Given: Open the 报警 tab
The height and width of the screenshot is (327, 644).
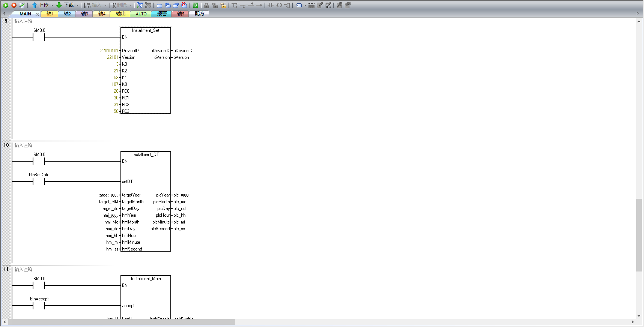Looking at the screenshot, I should [x=162, y=14].
